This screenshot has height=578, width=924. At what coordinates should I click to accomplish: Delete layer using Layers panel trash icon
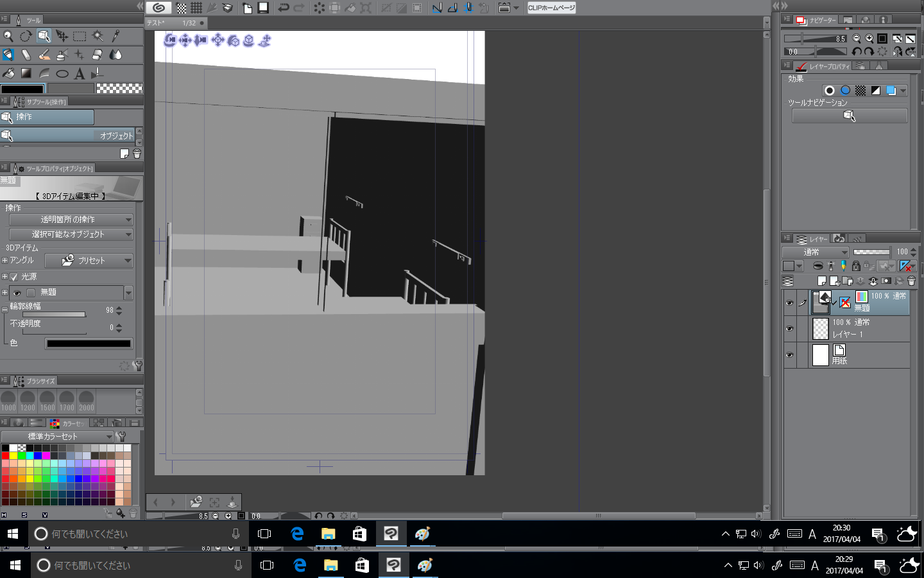pyautogui.click(x=911, y=281)
